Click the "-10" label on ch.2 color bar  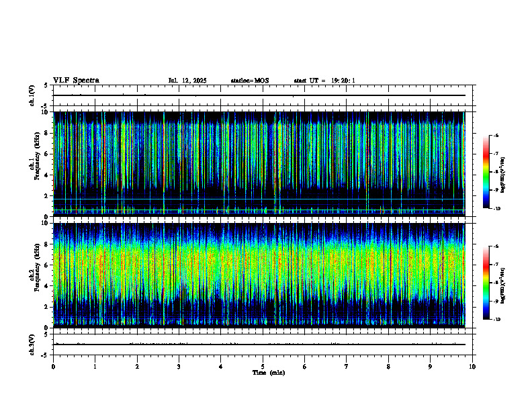pos(497,320)
